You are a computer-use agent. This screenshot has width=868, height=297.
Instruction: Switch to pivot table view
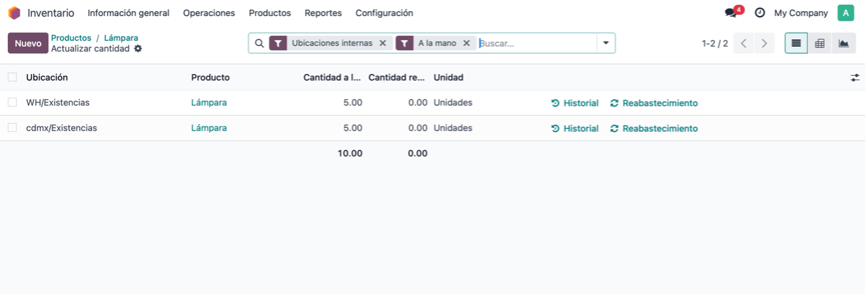[x=820, y=43]
